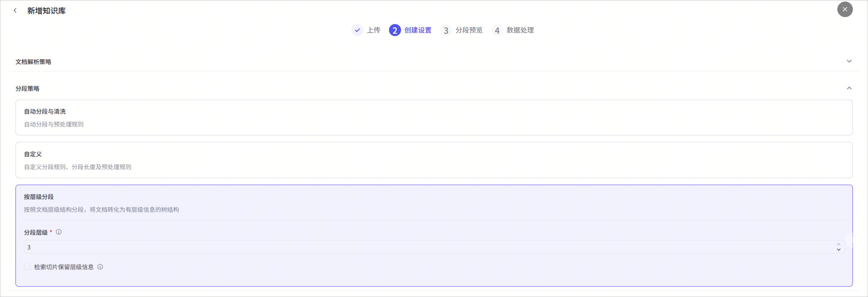Expand the 文档解析策略 section chevron

pos(849,61)
